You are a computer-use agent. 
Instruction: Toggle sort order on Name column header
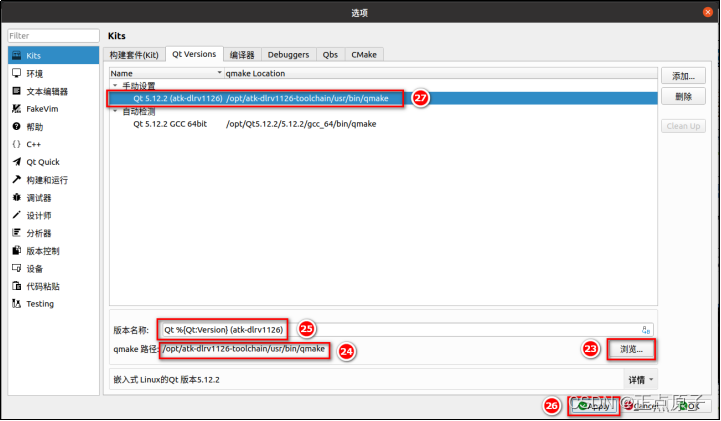166,74
